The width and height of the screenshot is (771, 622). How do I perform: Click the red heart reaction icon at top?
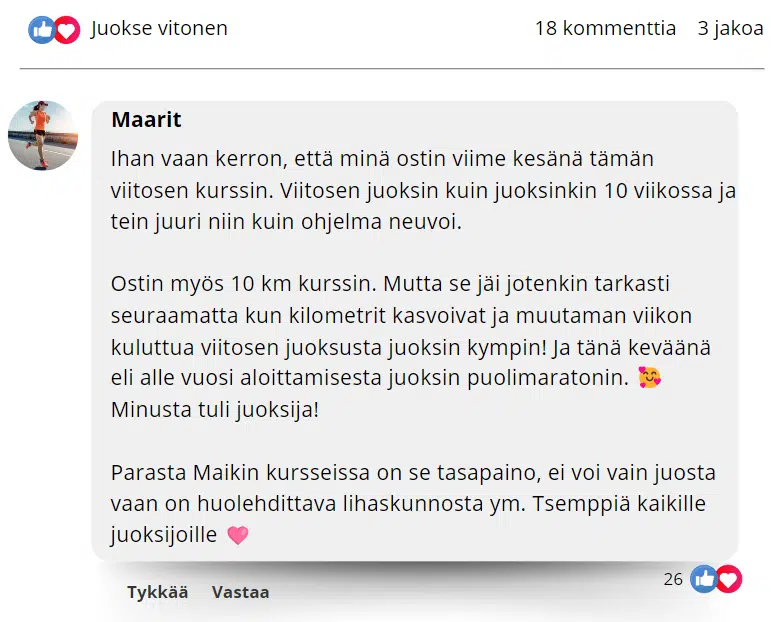[66, 30]
